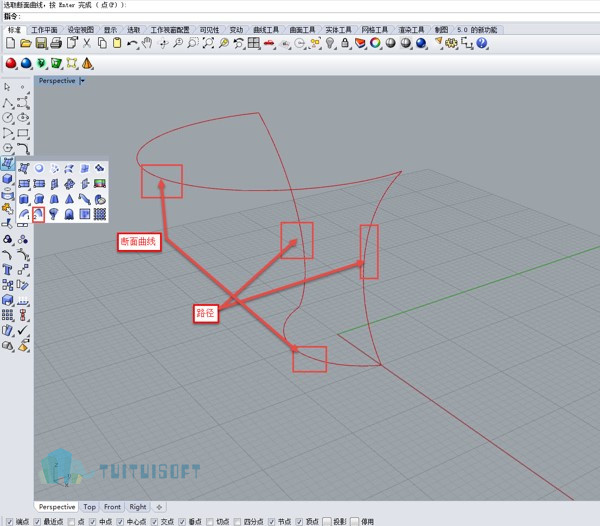Viewport: 600px width, 526px height.
Task: Select the Sweep 1 Rail surface tool
Action: [x=24, y=214]
